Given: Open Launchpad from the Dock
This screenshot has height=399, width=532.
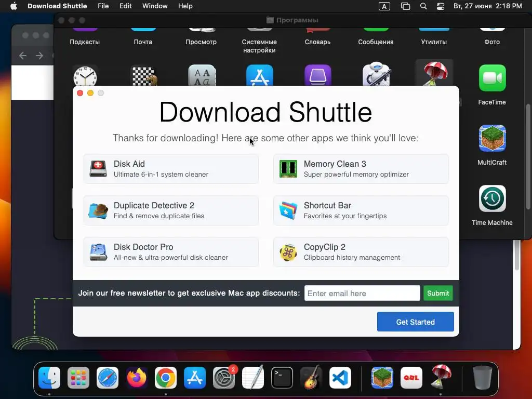Looking at the screenshot, I should coord(78,377).
